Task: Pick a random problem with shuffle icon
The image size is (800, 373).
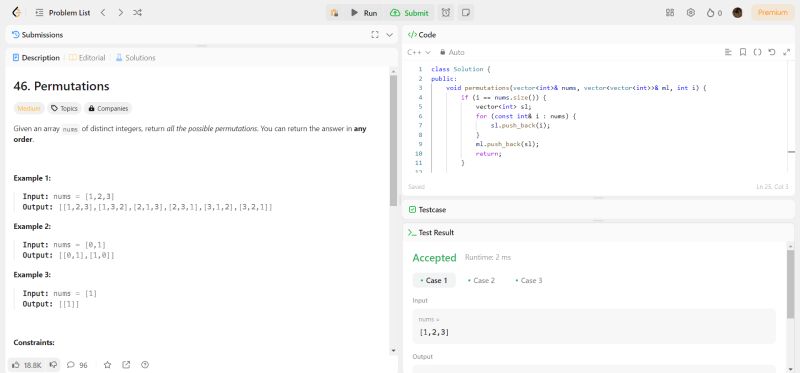Action: pyautogui.click(x=137, y=13)
